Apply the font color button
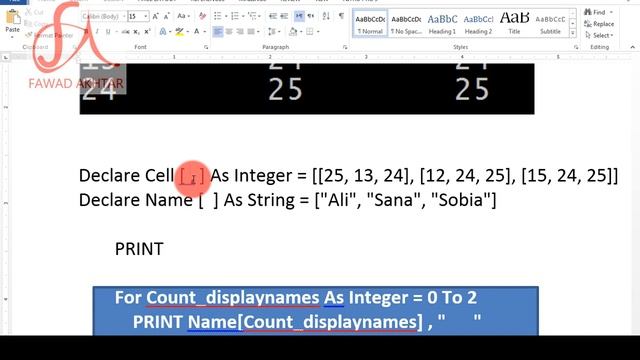This screenshot has height=360, width=640. tap(196, 31)
